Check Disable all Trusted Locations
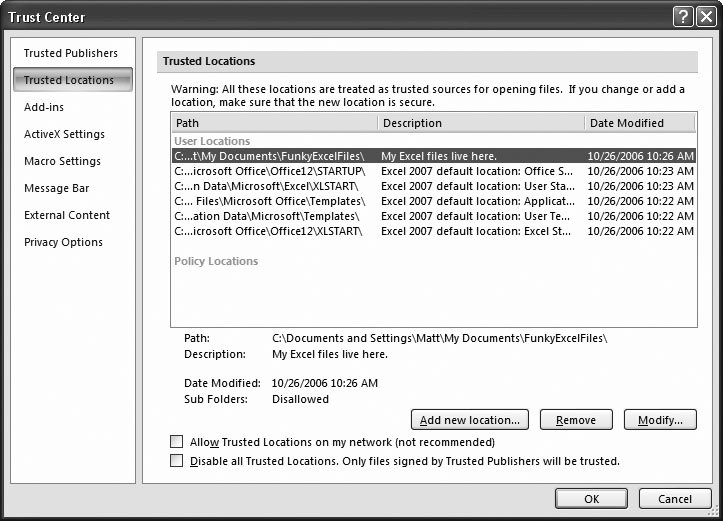723x521 pixels. coord(177,461)
